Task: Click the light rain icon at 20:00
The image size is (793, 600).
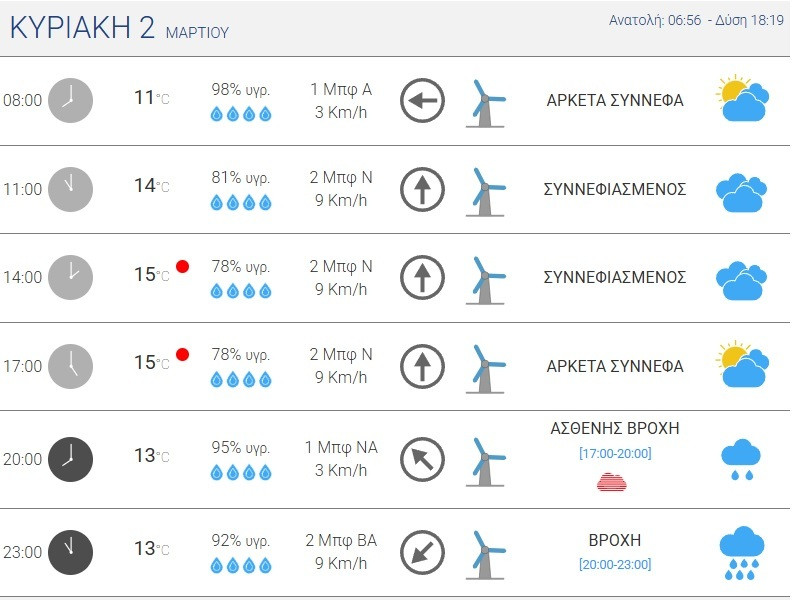Action: pos(742,459)
